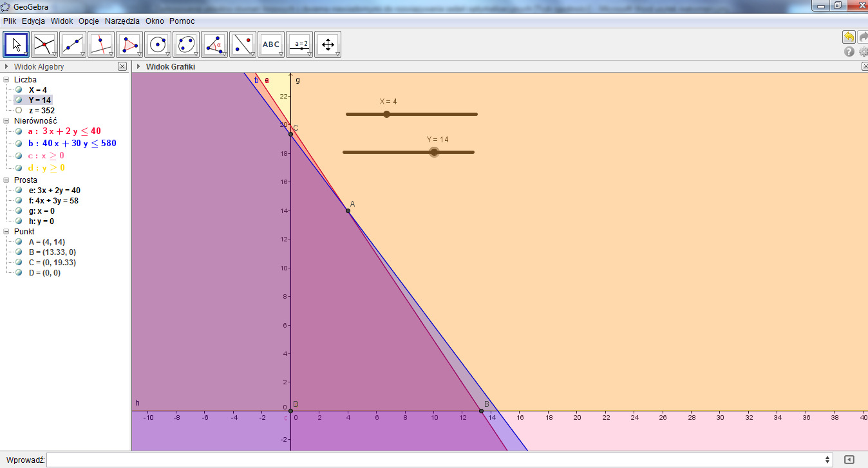Select the Move Graphics View tool

click(328, 44)
